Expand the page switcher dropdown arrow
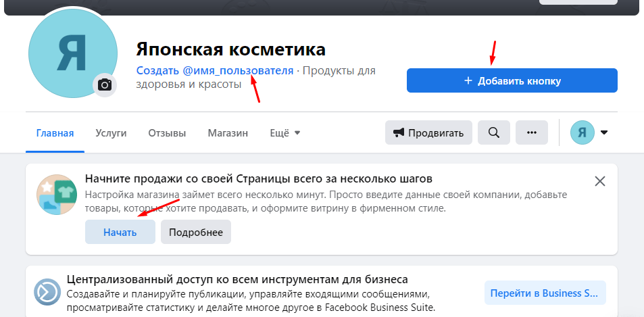The image size is (644, 317). point(603,132)
